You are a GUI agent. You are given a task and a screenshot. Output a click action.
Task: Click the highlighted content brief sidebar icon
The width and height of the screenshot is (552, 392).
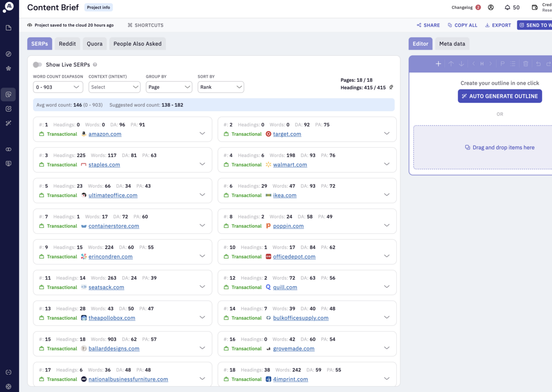point(8,95)
